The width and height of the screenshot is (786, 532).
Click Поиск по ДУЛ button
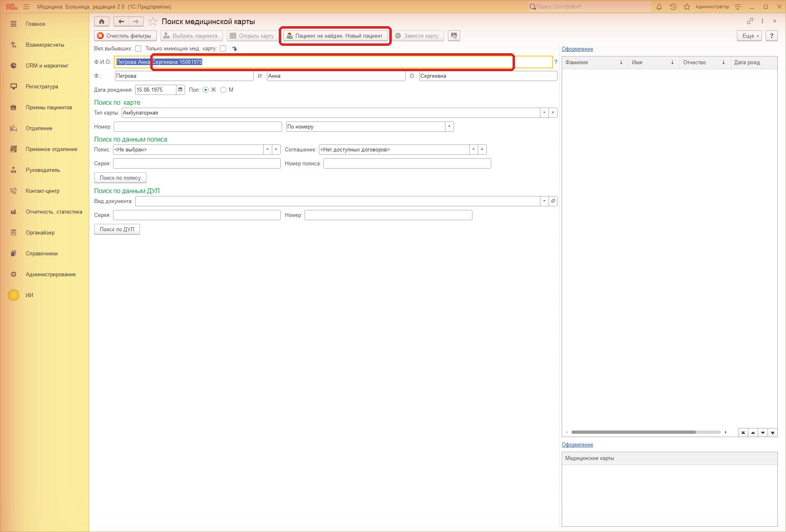[117, 229]
